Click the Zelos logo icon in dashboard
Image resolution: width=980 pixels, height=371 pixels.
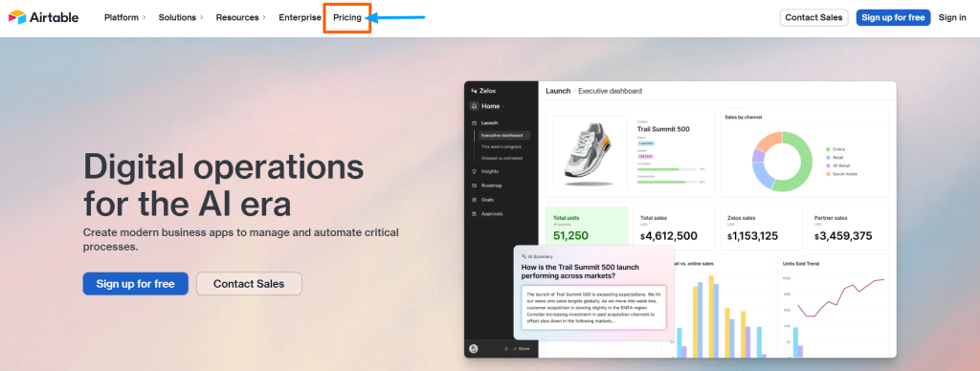pyautogui.click(x=474, y=91)
